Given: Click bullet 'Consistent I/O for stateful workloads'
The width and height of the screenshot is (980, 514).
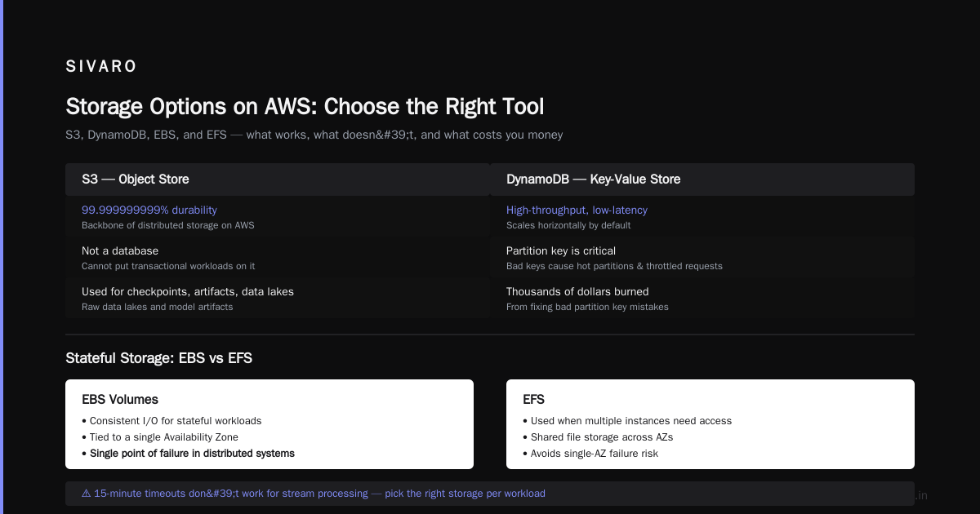Looking at the screenshot, I should click(171, 421).
